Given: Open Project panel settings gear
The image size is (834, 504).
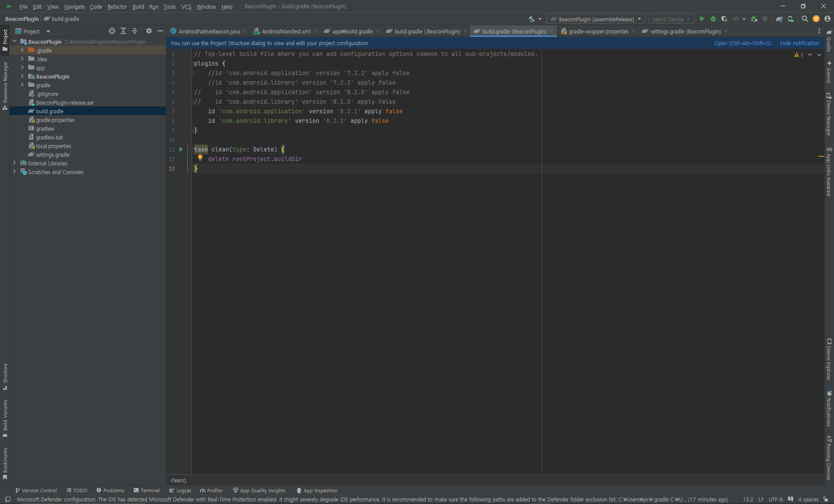Looking at the screenshot, I should pyautogui.click(x=149, y=31).
